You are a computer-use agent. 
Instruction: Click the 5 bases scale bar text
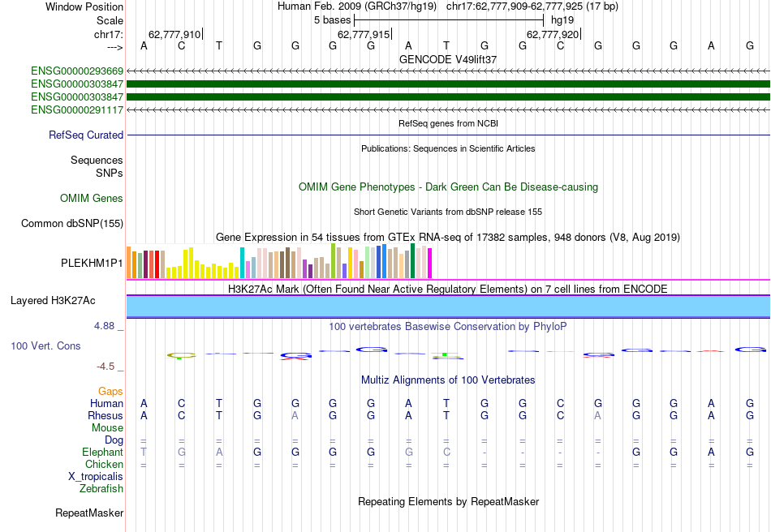(333, 20)
